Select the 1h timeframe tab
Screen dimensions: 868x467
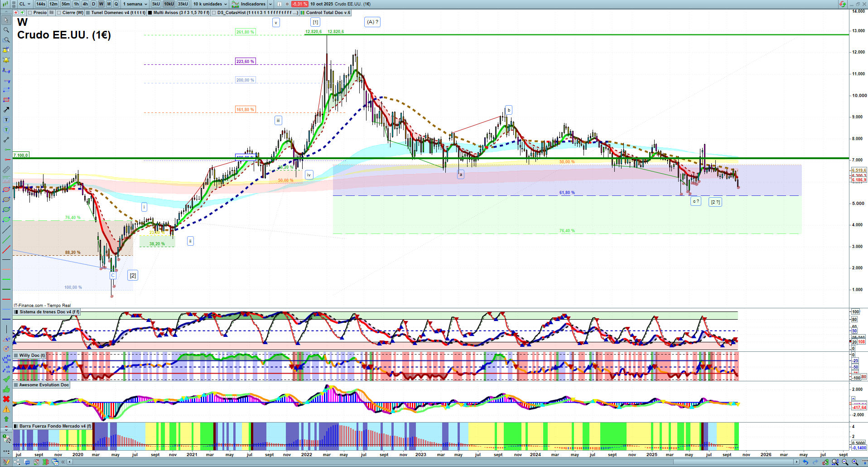[76, 4]
